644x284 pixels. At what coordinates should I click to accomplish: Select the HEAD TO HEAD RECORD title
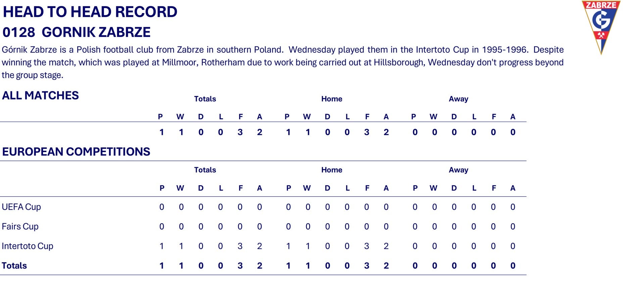pyautogui.click(x=90, y=12)
